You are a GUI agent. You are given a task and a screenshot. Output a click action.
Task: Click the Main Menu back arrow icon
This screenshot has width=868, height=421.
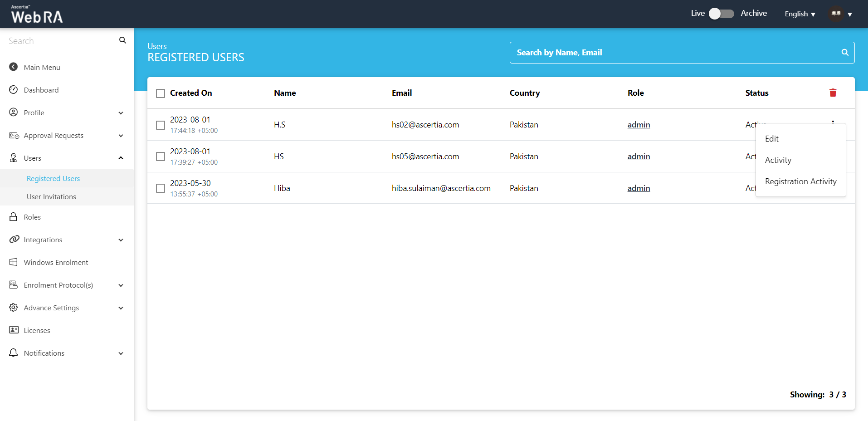pos(14,67)
